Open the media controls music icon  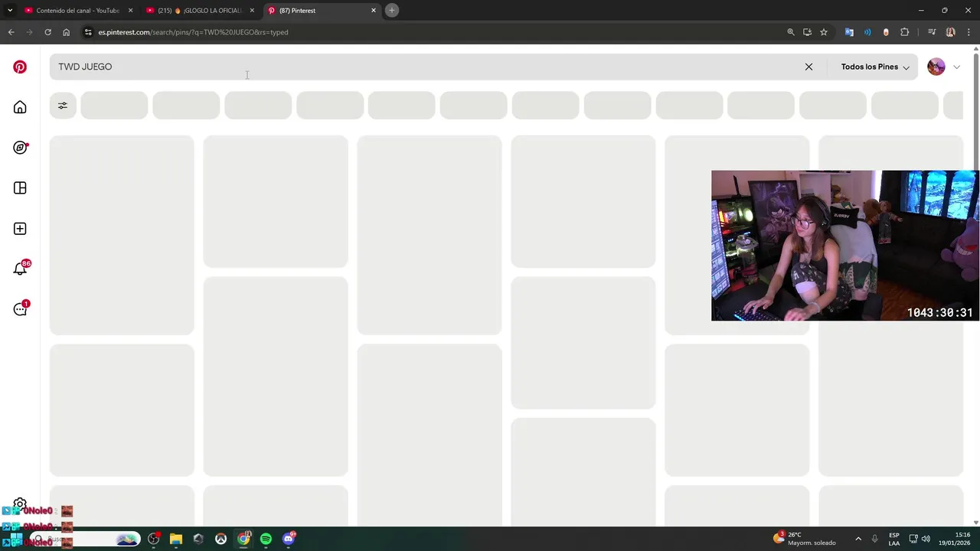[x=932, y=32]
